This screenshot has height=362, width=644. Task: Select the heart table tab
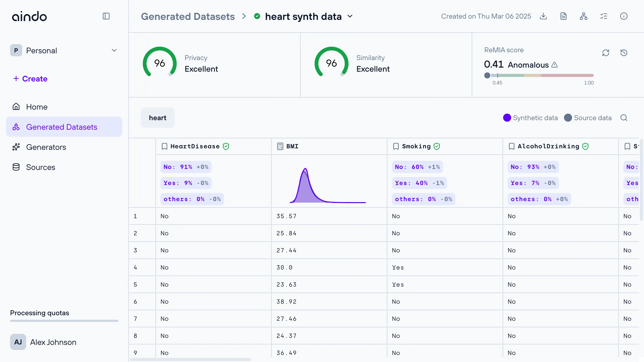point(158,118)
